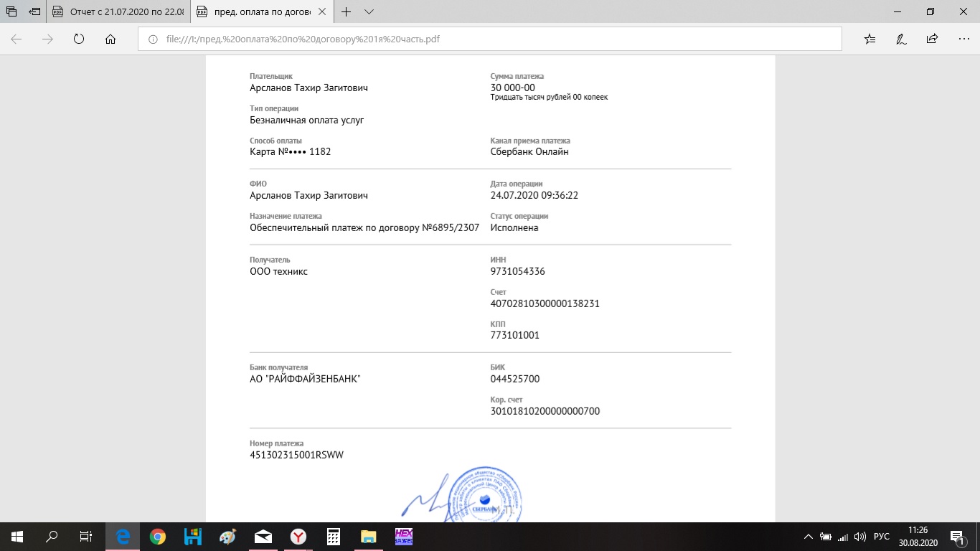The image size is (980, 551).
Task: Click 'Тридцать тысяч рублей 00 копеек' text
Action: pyautogui.click(x=549, y=97)
